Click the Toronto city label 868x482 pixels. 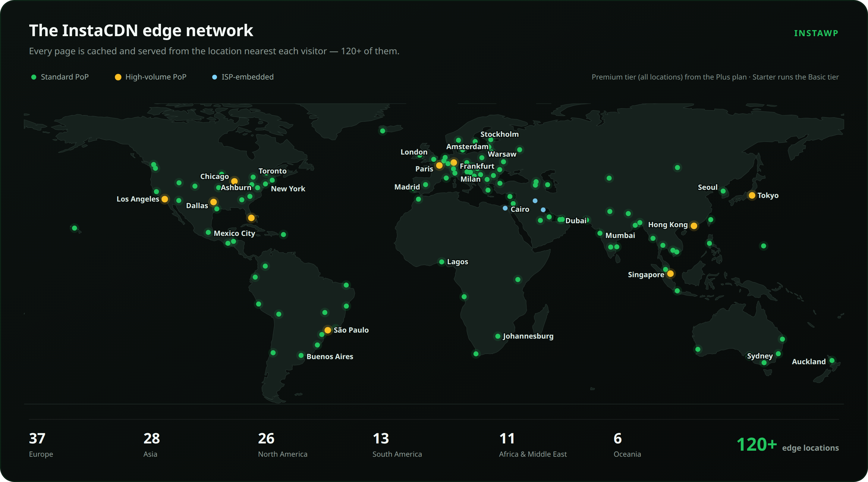click(272, 171)
